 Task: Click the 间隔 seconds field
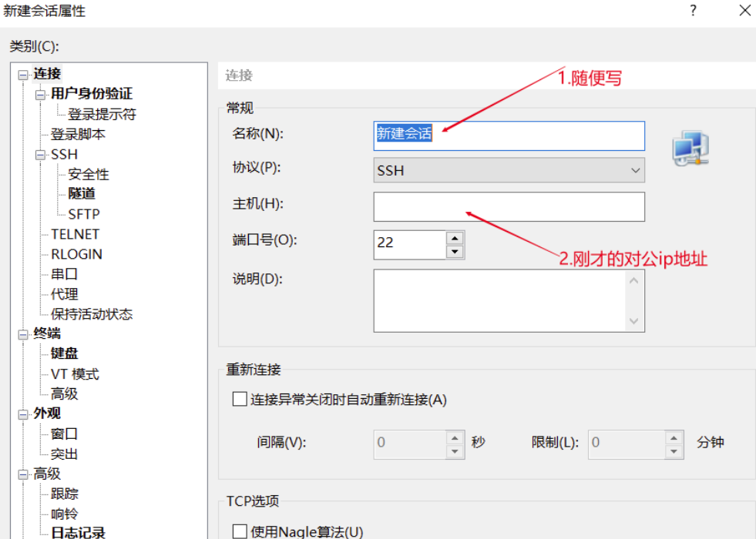410,444
